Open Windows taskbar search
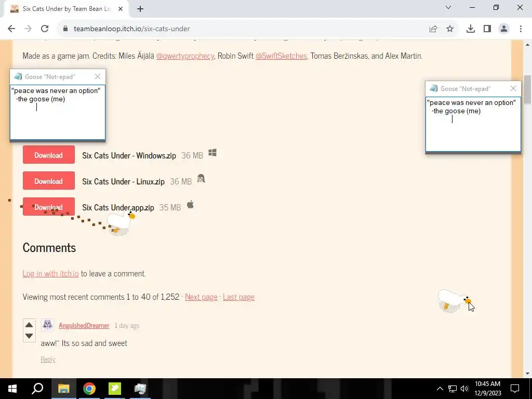Viewport: 532px width, 399px height. tap(37, 389)
